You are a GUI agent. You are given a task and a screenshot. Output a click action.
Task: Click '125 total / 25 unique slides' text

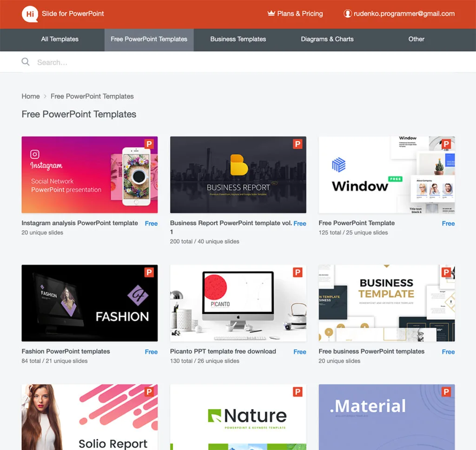(353, 232)
